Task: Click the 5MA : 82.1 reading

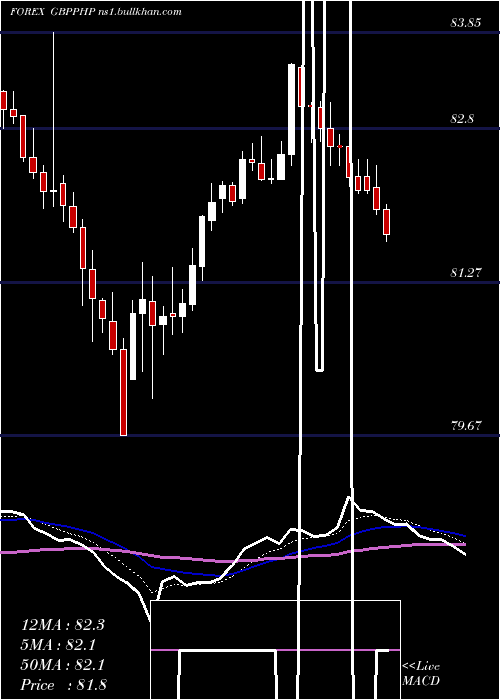Action: coord(59,645)
